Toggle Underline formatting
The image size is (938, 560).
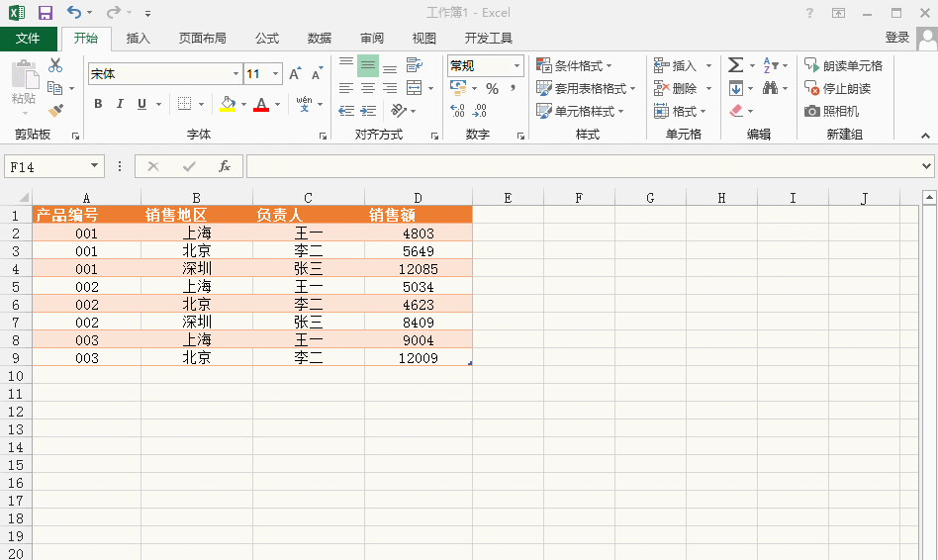141,104
